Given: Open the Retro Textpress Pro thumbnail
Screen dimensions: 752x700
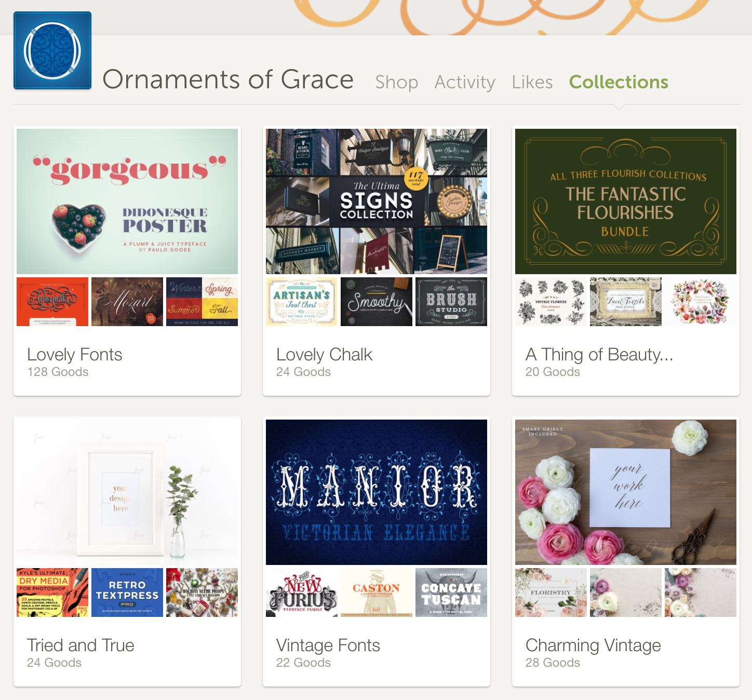Looking at the screenshot, I should coord(127,593).
